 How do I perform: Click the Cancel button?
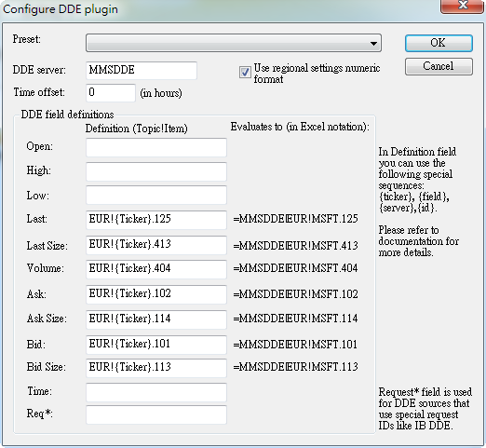point(439,66)
